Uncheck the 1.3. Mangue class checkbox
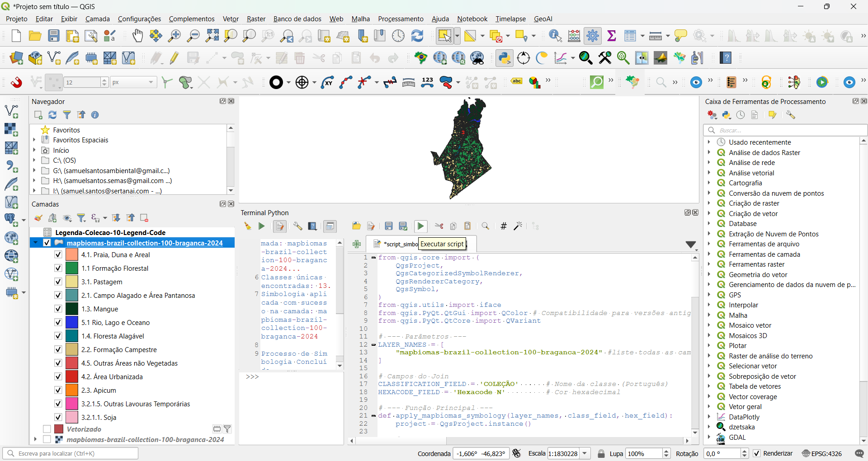This screenshot has height=461, width=868. [x=58, y=309]
